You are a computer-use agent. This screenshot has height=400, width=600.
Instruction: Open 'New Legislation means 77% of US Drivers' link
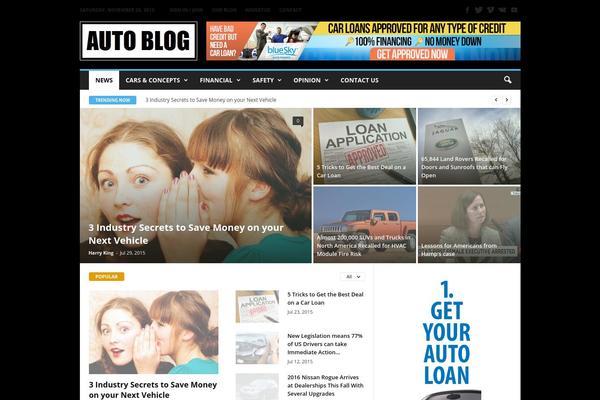point(325,344)
